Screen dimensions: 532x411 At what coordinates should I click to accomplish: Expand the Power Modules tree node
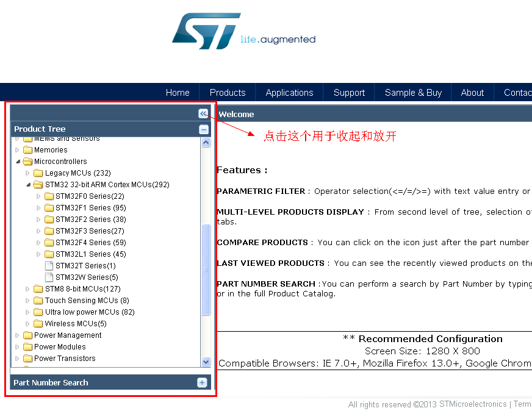tap(17, 347)
